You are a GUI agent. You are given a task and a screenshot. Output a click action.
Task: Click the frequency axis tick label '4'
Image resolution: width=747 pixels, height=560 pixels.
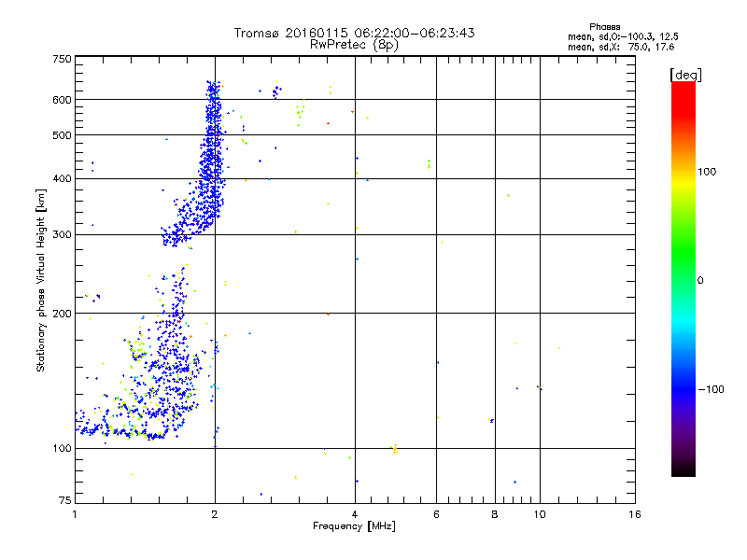click(355, 514)
